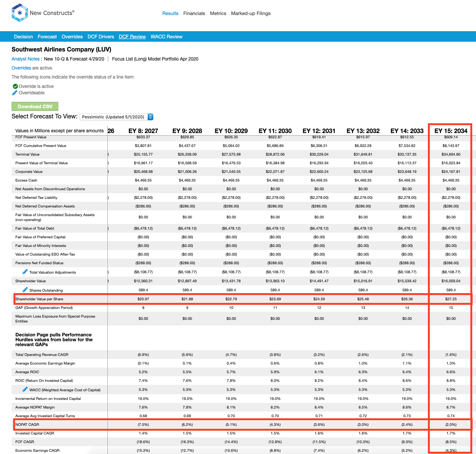Click the NOPAT CAGR row label
476x454 pixels.
[27, 425]
